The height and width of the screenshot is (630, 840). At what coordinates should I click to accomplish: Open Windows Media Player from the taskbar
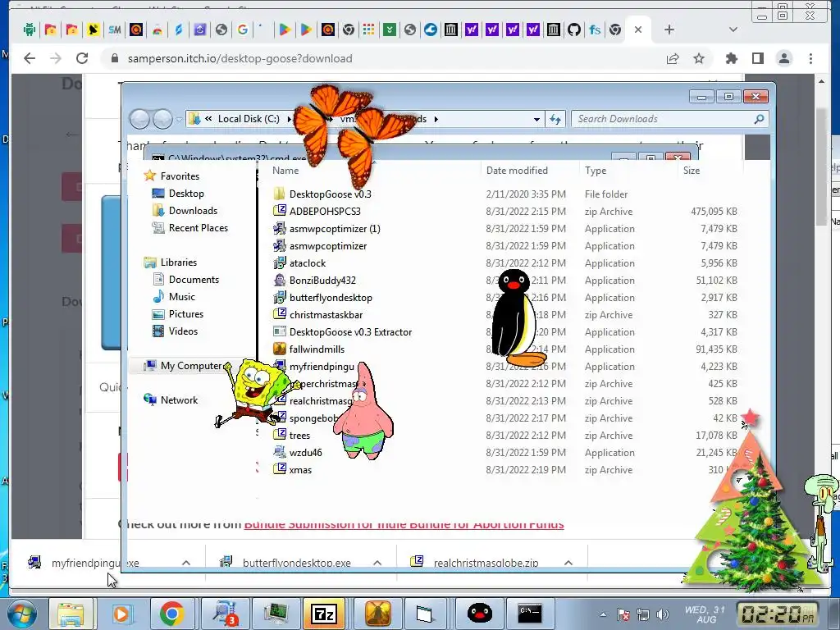click(121, 614)
